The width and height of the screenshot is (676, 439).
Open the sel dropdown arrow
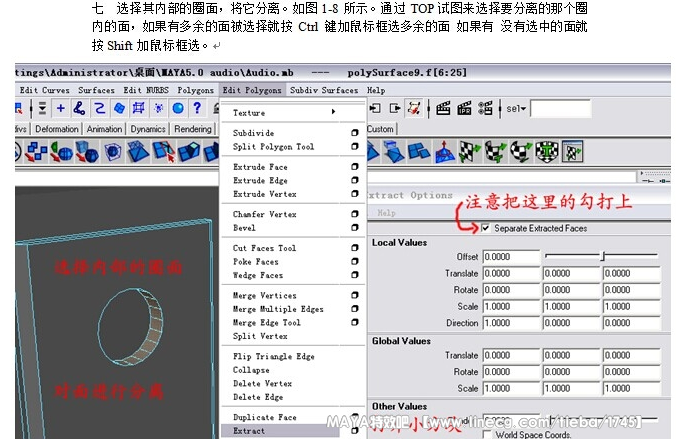click(x=523, y=109)
